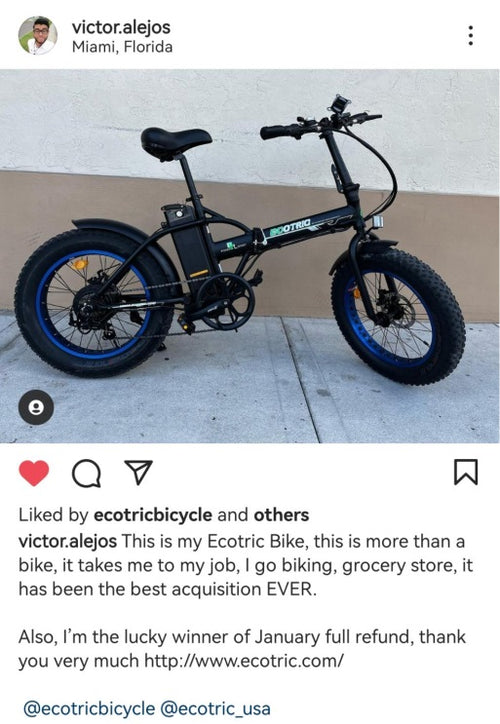500x724 pixels.
Task: Tap the Liked by text
Action: [53, 515]
